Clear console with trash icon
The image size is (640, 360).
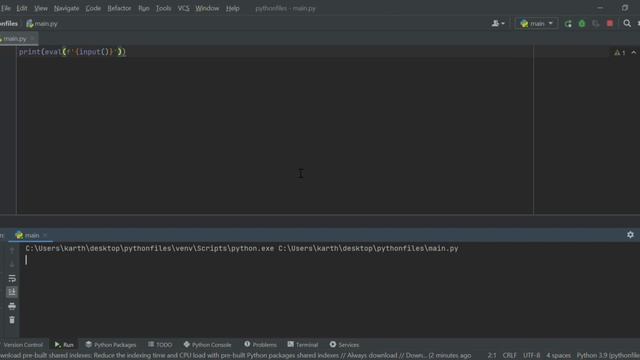[12, 320]
